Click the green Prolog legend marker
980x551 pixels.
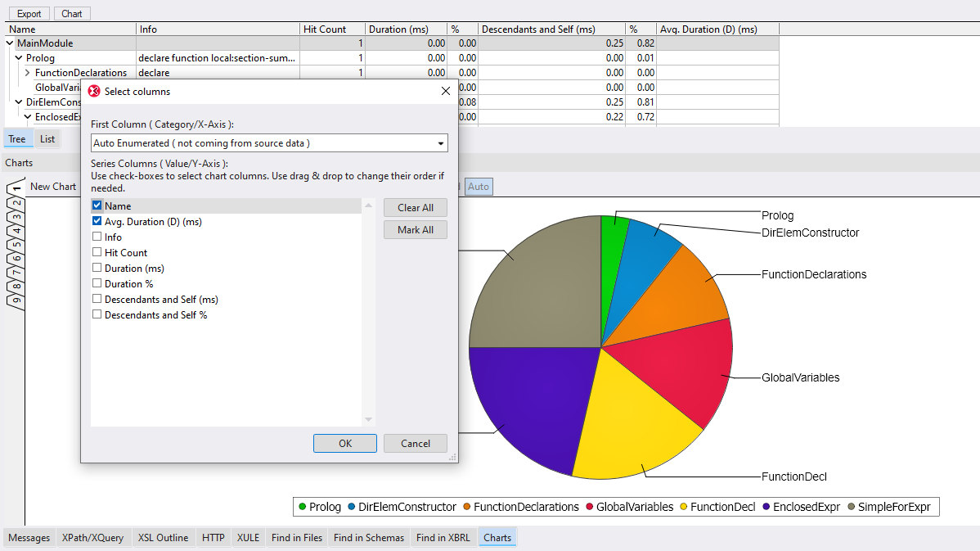(x=301, y=507)
